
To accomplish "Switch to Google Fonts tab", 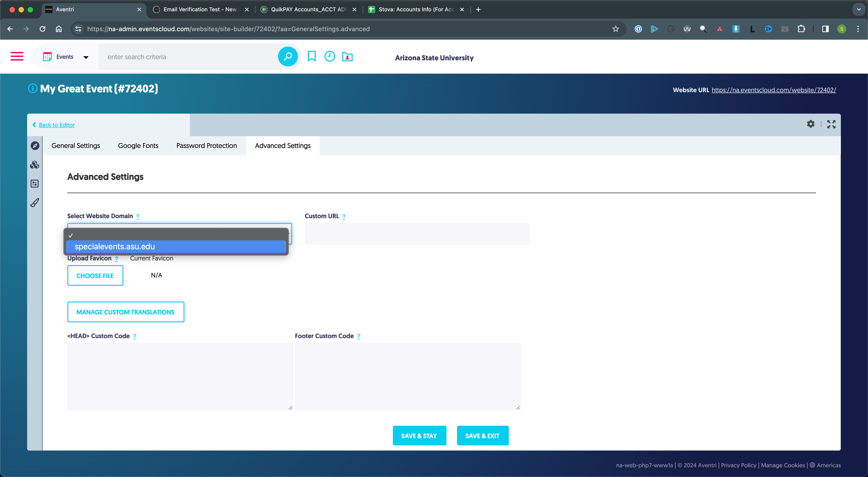I will [x=138, y=146].
